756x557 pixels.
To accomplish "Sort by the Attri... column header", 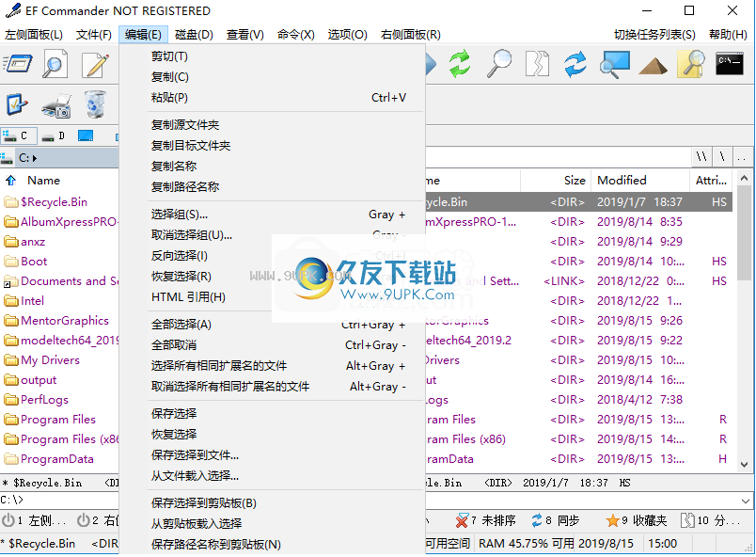I will (x=711, y=181).
